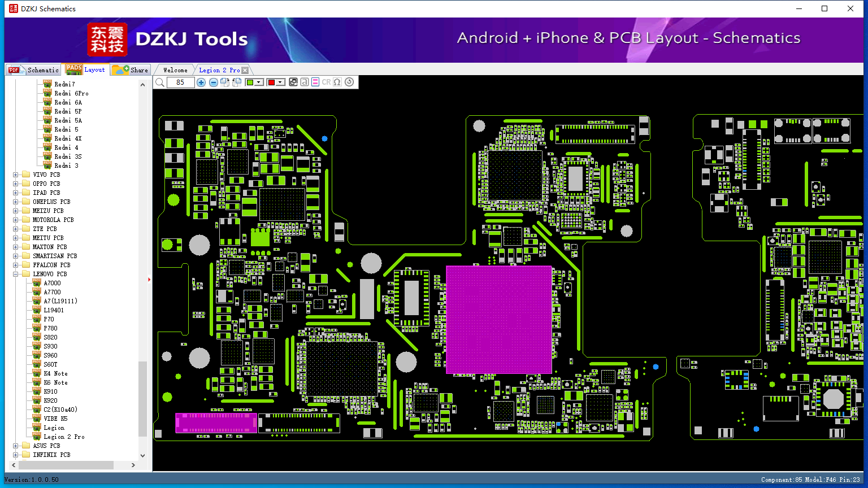This screenshot has height=488, width=868.
Task: Open the red color dropdown arrow
Action: click(280, 82)
